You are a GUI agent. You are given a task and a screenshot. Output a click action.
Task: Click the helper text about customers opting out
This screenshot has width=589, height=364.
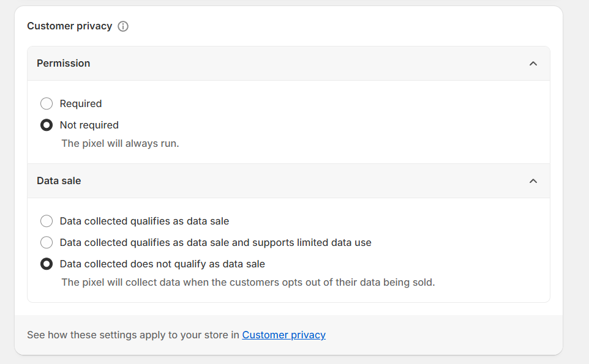(248, 282)
